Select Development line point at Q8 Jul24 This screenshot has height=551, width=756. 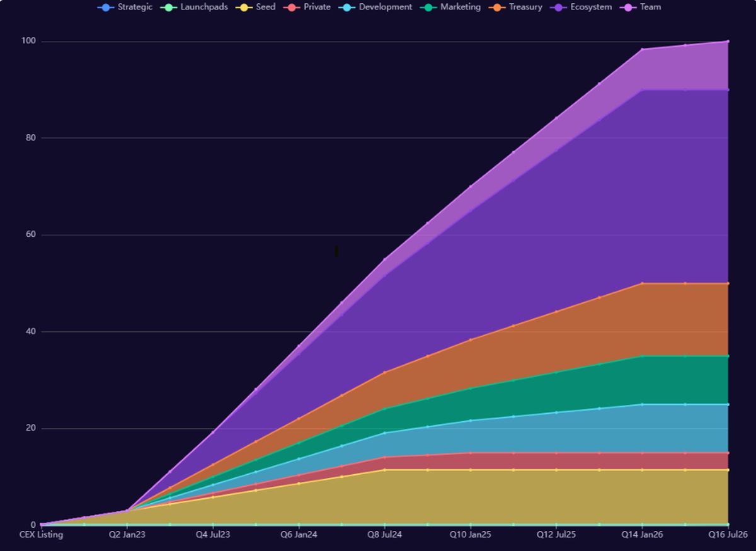(384, 433)
